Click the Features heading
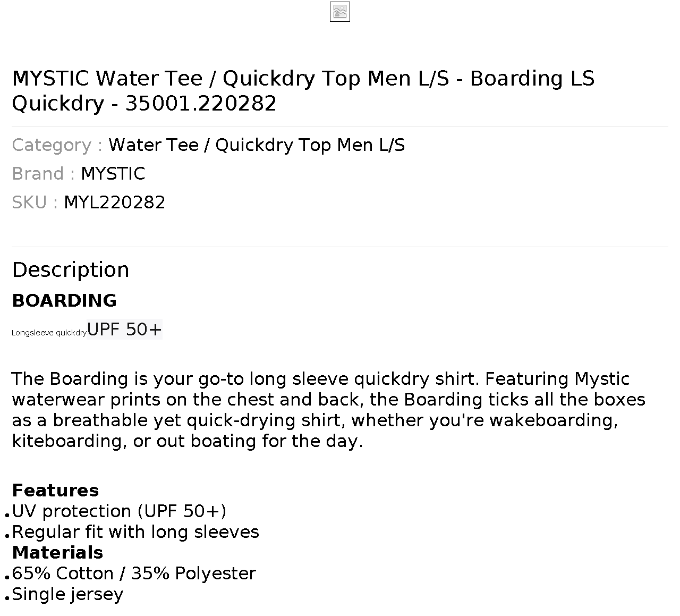Viewport: 680px width, 616px height. click(55, 490)
